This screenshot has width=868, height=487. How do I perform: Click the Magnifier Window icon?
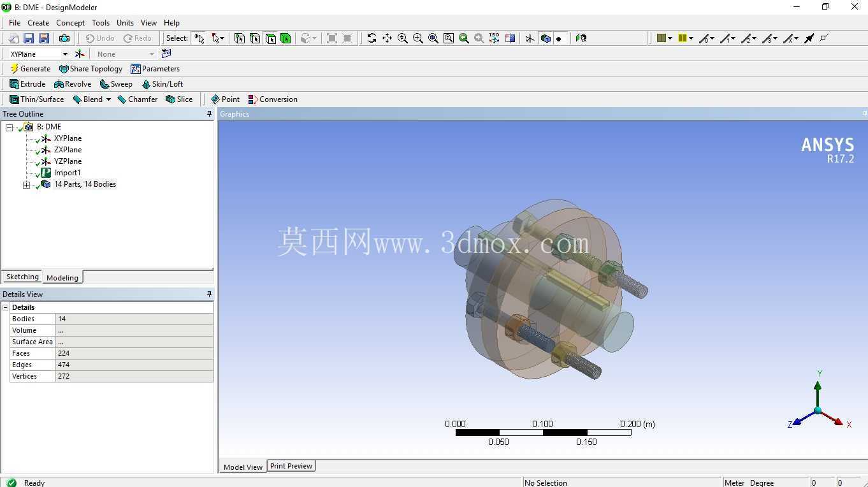(449, 38)
